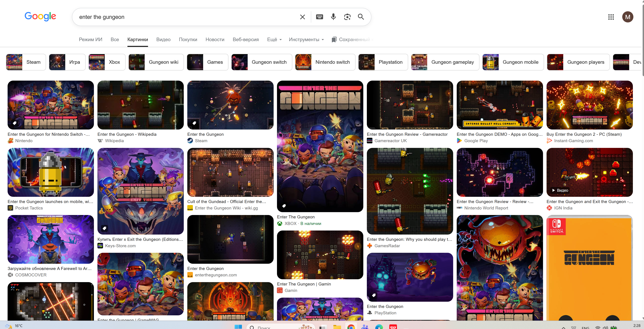
Task: Go to the Google logo homepage
Action: pos(40,17)
